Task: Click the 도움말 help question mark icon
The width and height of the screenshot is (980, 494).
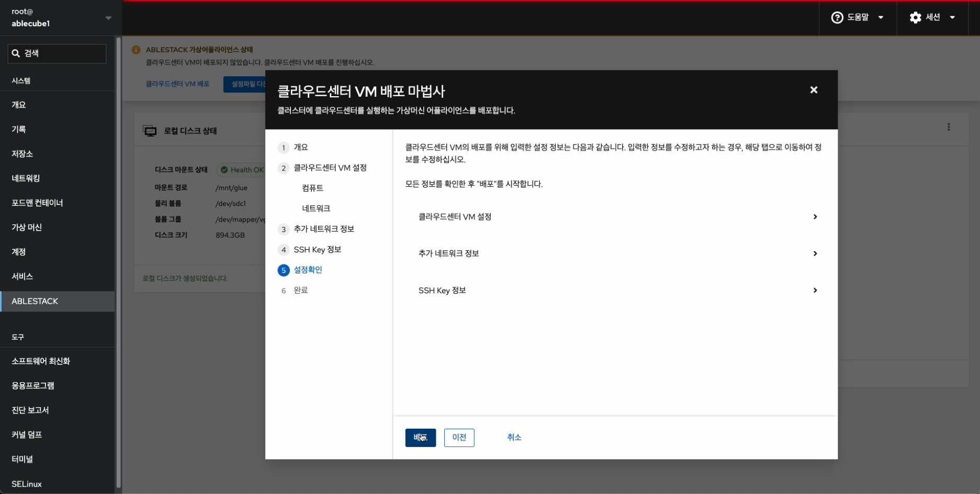Action: (837, 18)
